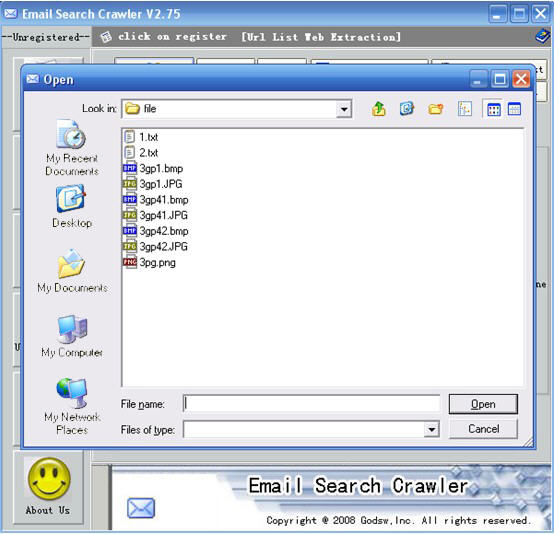Screen dimensions: 554x534
Task: Click the File name input field
Action: (x=311, y=404)
